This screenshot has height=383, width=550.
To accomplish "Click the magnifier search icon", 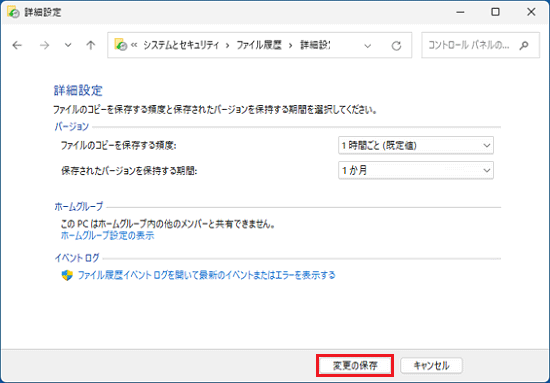I will (x=524, y=45).
